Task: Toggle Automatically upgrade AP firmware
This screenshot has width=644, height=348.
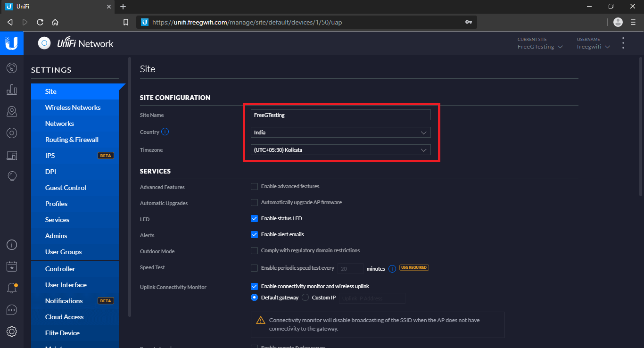Action: click(x=255, y=202)
